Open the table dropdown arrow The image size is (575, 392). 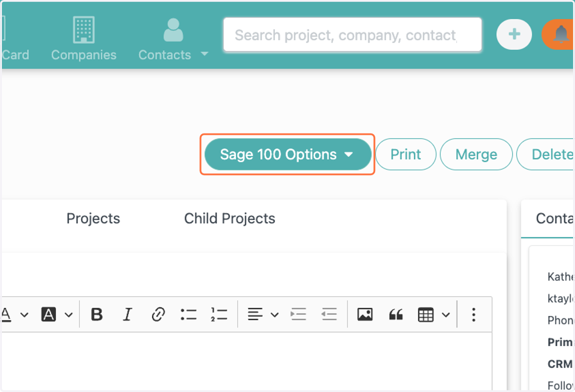[446, 315]
